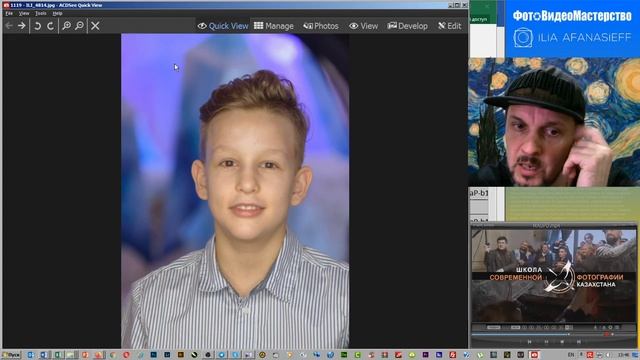Open uTorrent from the taskbar
This screenshot has width=640, height=360.
coord(480,355)
